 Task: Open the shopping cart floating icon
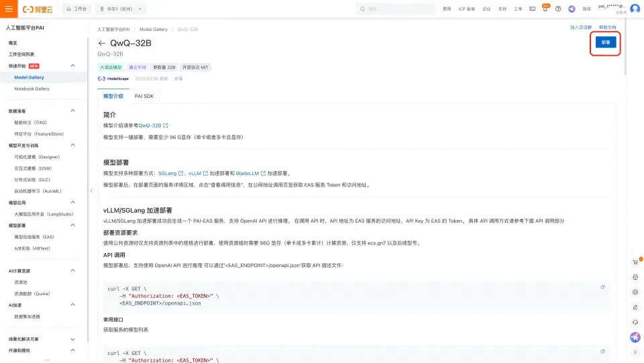[x=635, y=262]
